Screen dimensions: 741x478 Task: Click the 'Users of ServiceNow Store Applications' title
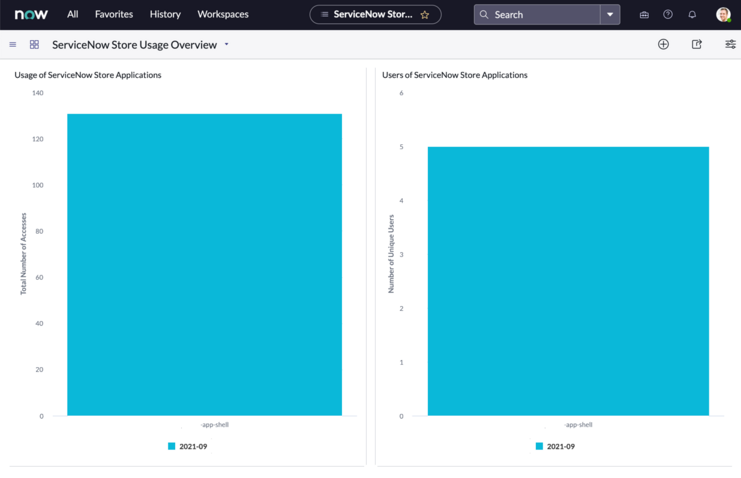(x=455, y=75)
